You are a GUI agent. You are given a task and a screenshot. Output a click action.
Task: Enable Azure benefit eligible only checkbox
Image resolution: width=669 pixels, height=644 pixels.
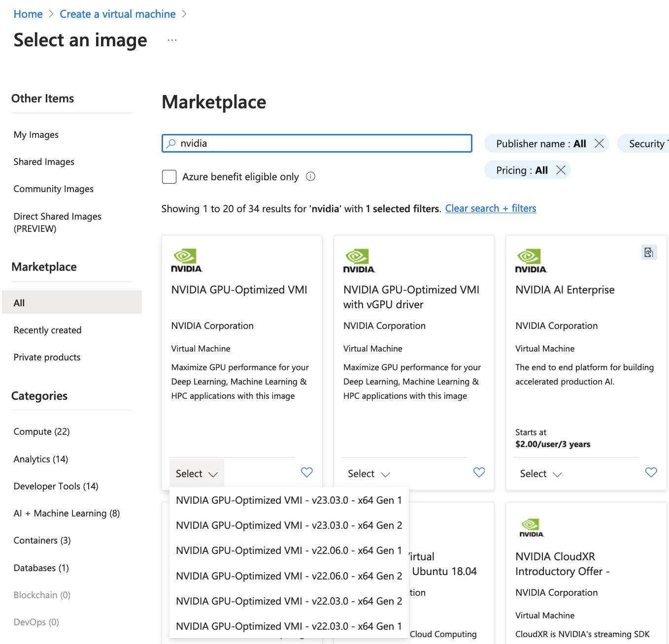click(169, 177)
